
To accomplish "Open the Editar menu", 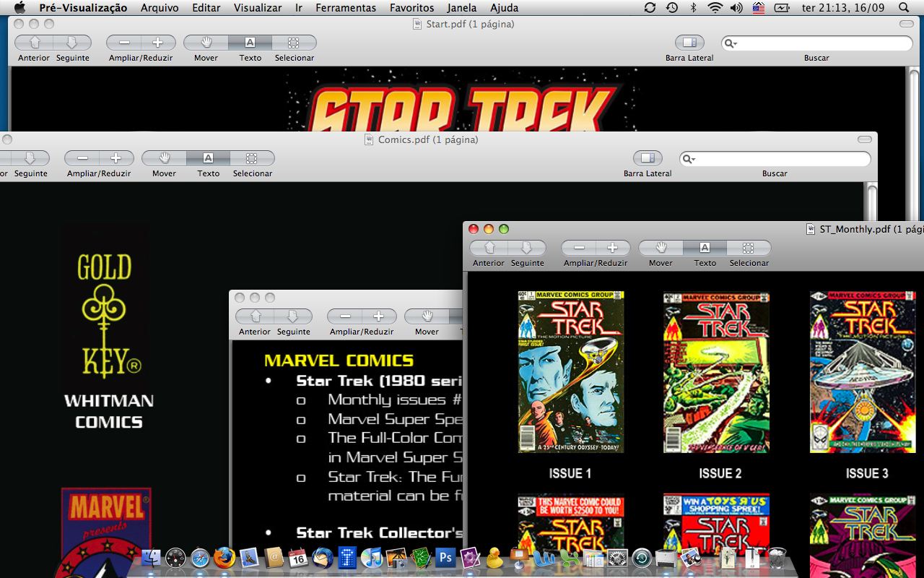I will pos(206,8).
